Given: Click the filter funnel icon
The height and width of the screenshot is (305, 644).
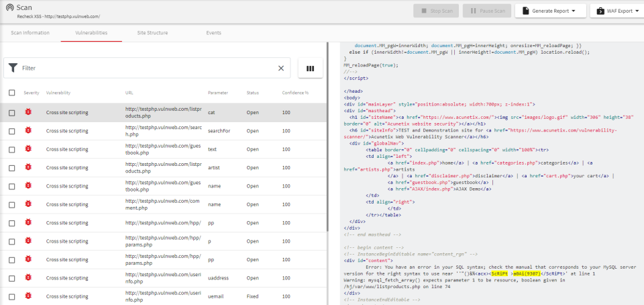Looking at the screenshot, I should 13,68.
